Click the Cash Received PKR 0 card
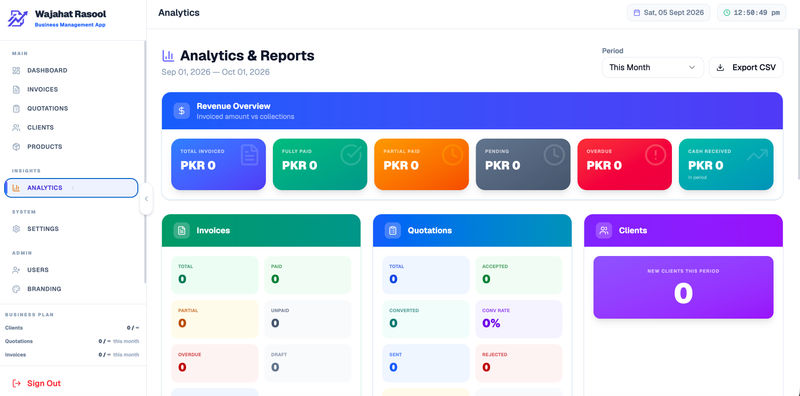 726,164
